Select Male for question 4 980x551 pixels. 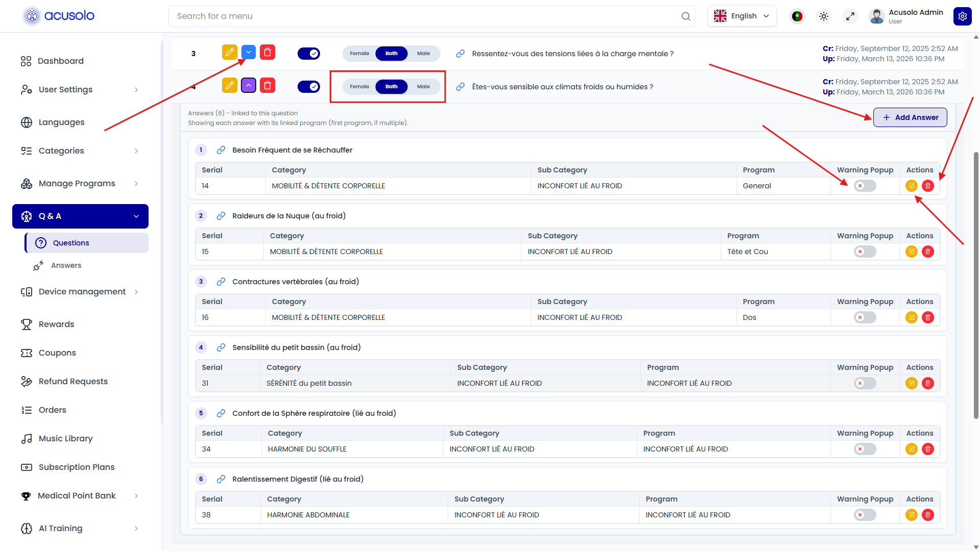[424, 87]
